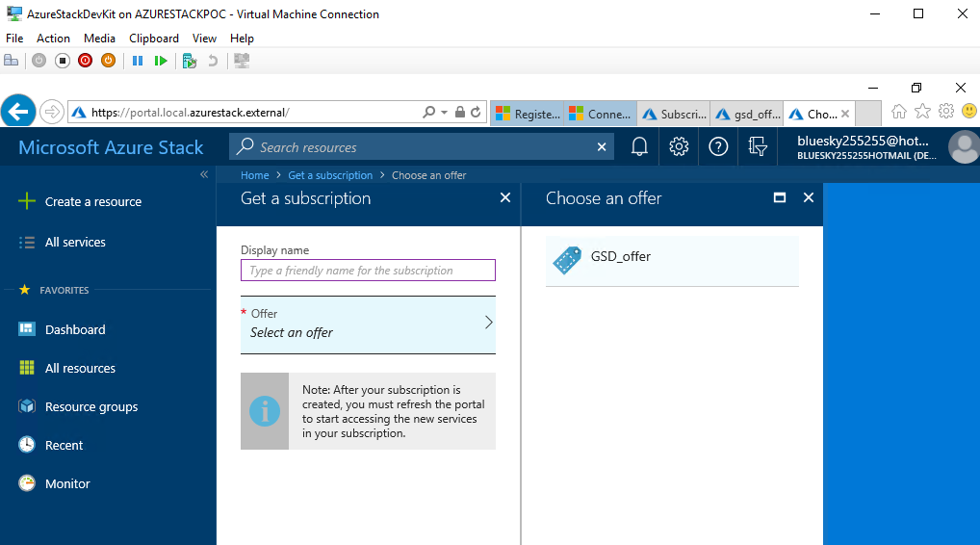Open a new blank browser tab
This screenshot has width=980, height=545.
point(868,114)
